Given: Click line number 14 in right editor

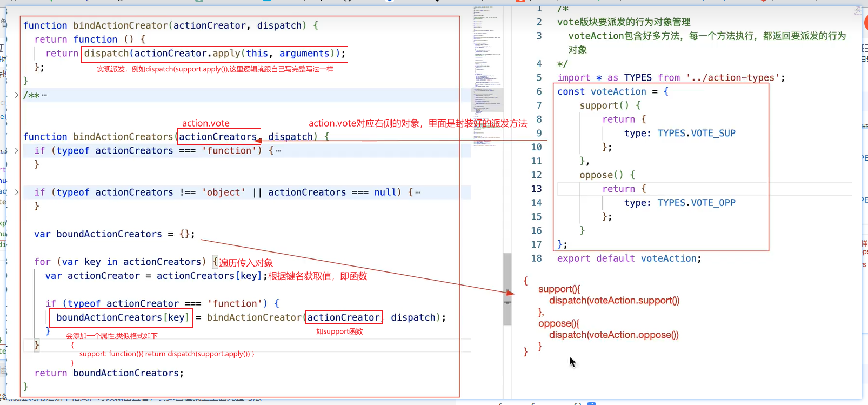Looking at the screenshot, I should click(536, 203).
